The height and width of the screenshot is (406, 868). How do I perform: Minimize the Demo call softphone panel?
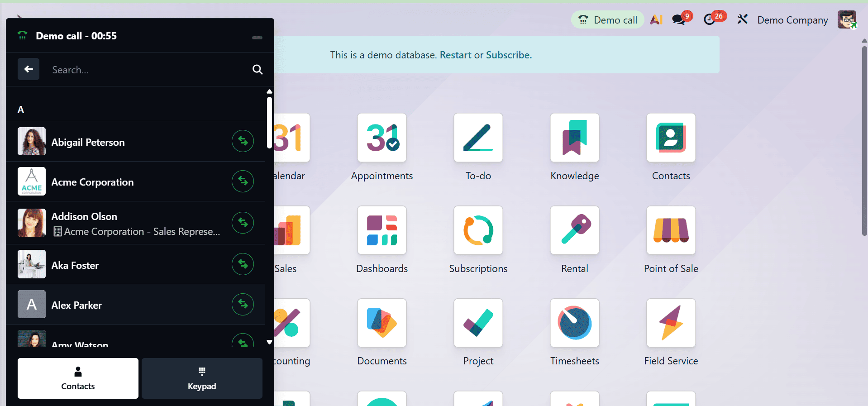tap(257, 38)
